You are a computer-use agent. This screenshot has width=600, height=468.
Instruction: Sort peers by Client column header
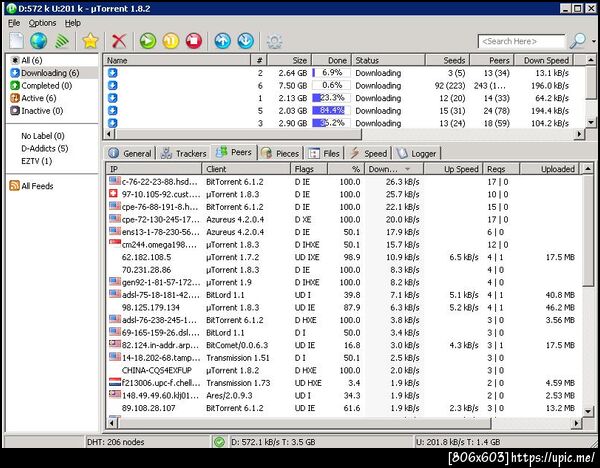(246, 169)
